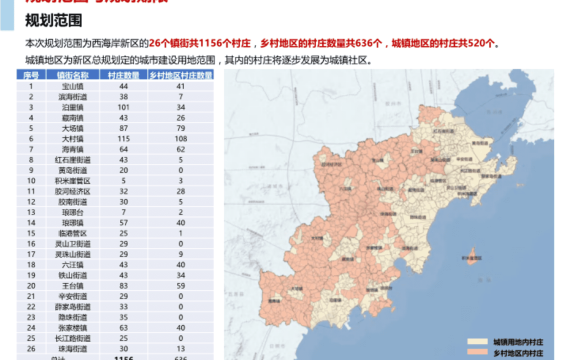Screen dimensions: 570x360
Task: Click the red text 城镇地区的村庄共520个
Action: tap(443, 43)
